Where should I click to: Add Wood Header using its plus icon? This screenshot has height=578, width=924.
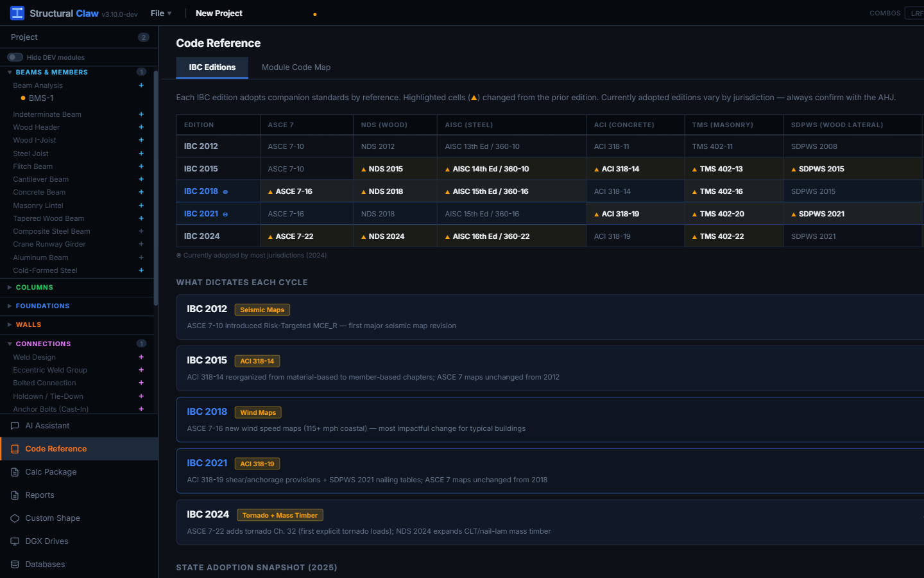[x=141, y=127]
